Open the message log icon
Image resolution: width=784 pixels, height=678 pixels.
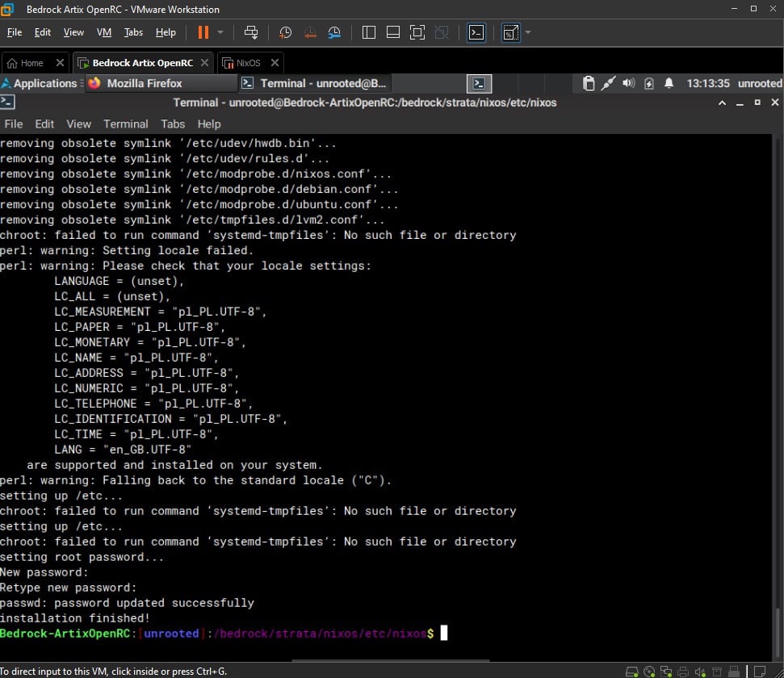[760, 672]
